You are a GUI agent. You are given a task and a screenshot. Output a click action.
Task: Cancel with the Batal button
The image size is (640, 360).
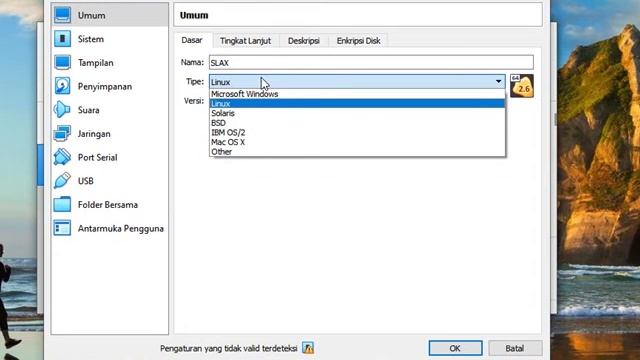click(x=515, y=348)
